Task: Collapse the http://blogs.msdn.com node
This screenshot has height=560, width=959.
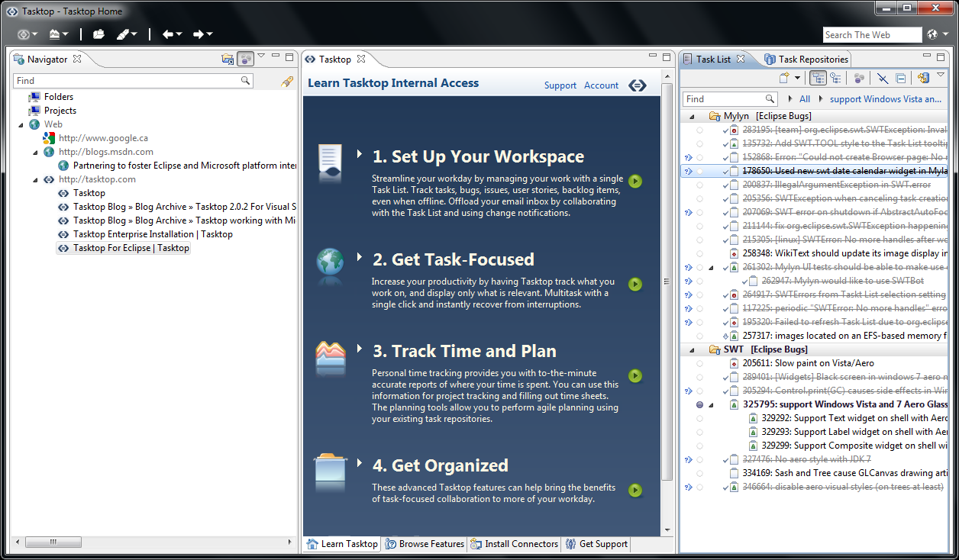Action: tap(35, 152)
